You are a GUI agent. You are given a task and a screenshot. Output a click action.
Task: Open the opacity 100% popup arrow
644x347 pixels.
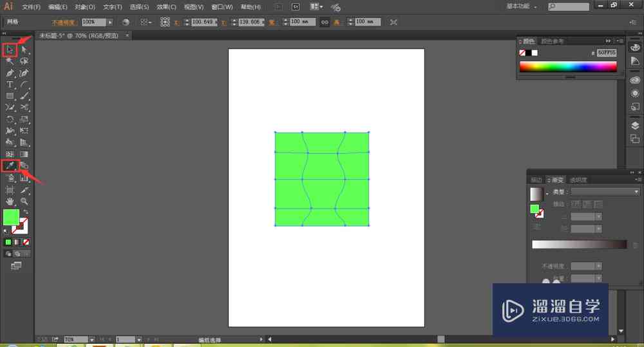pos(109,22)
